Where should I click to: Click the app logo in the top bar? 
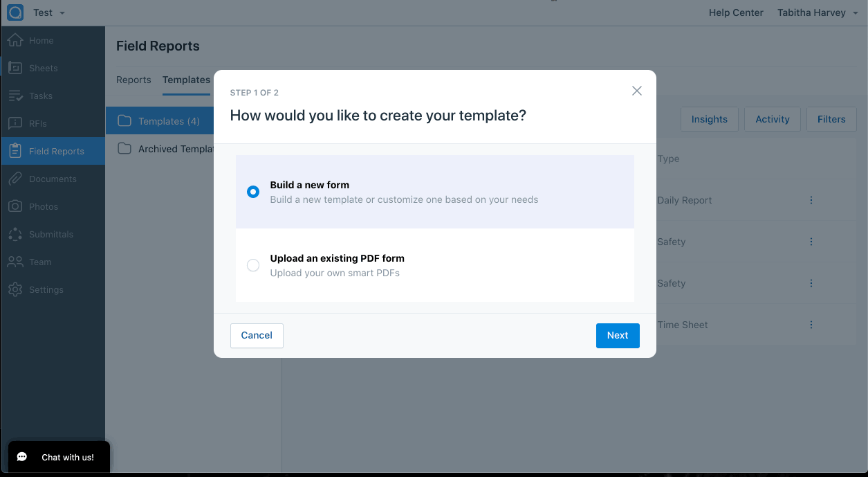pyautogui.click(x=15, y=12)
